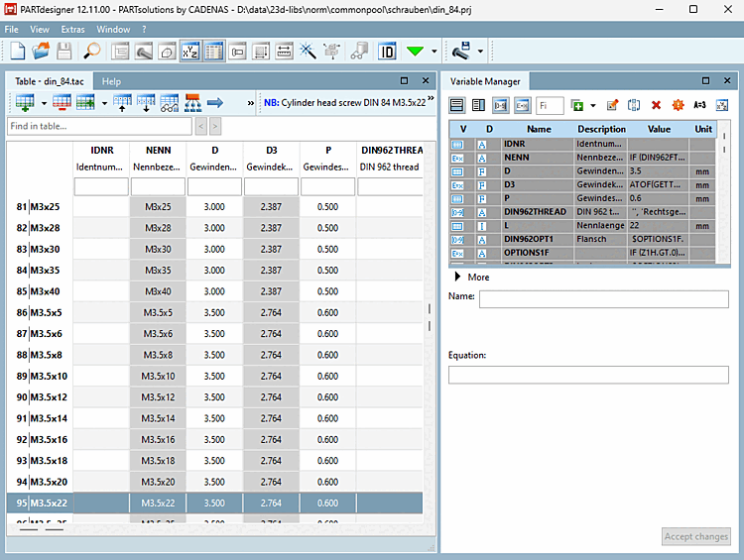The image size is (744, 560).
Task: Click the blue right arrow table icon
Action: pos(214,102)
